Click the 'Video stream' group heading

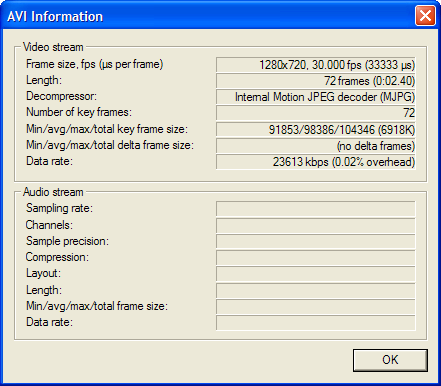click(53, 47)
